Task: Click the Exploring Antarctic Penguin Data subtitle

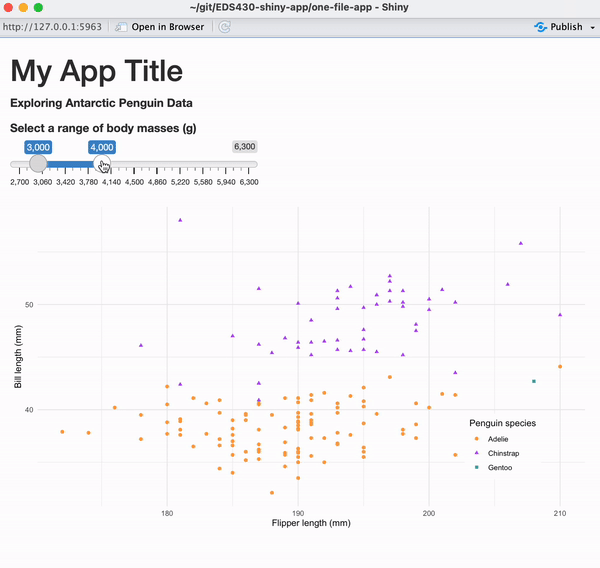Action: point(101,103)
